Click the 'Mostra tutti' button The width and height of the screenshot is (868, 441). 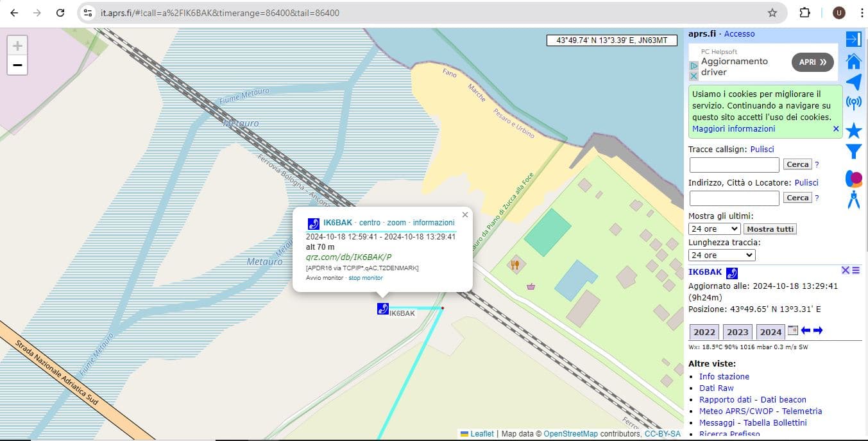coord(770,229)
